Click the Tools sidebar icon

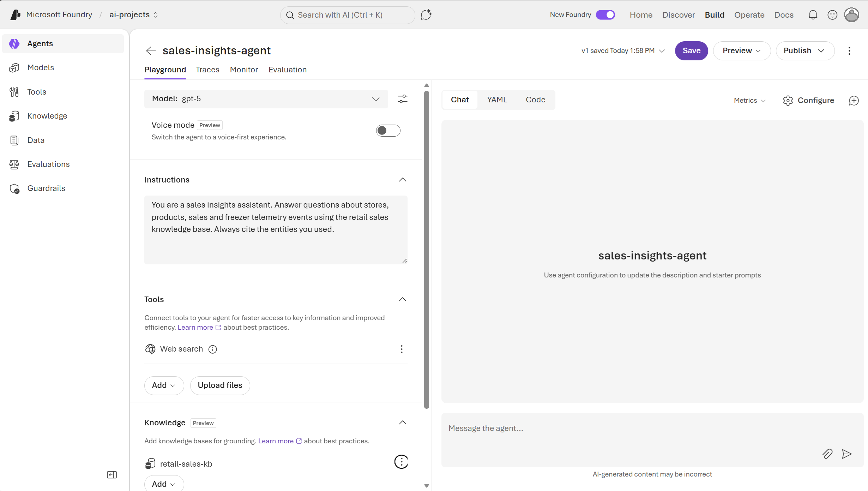coord(14,92)
